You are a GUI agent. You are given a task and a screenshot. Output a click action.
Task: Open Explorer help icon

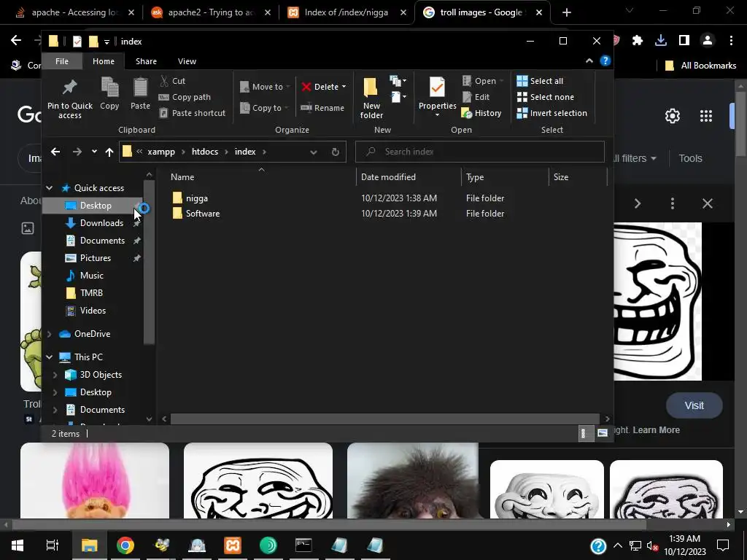[605, 61]
